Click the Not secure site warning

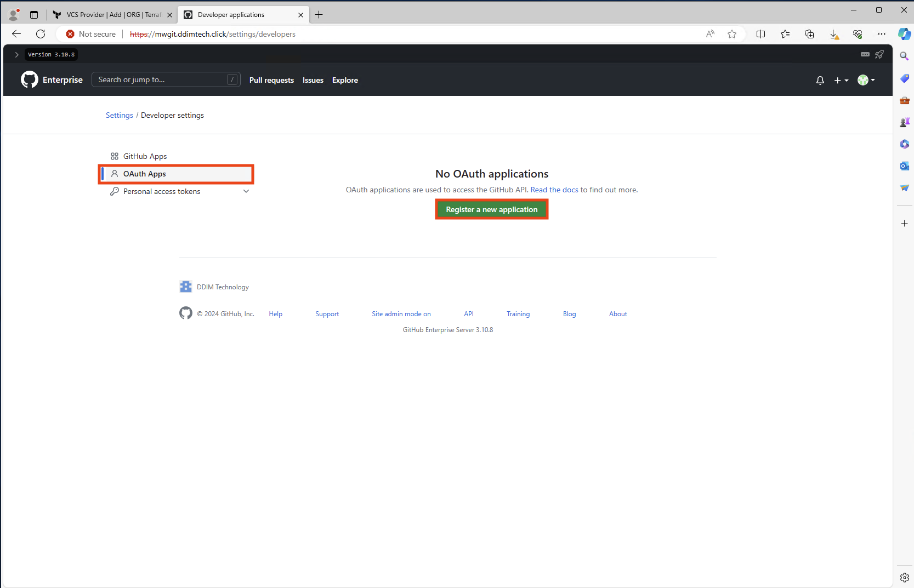coord(91,34)
